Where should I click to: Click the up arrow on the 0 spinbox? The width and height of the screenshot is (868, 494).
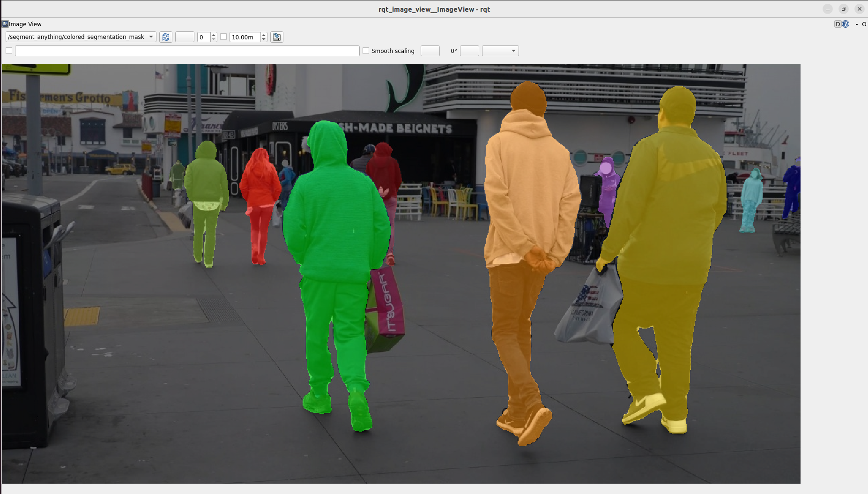point(214,34)
